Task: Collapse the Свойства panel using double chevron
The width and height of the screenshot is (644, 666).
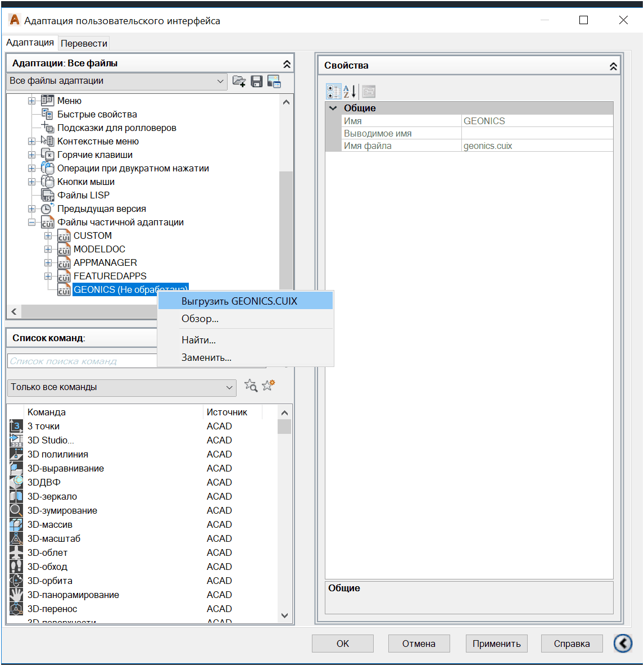Action: pyautogui.click(x=613, y=66)
